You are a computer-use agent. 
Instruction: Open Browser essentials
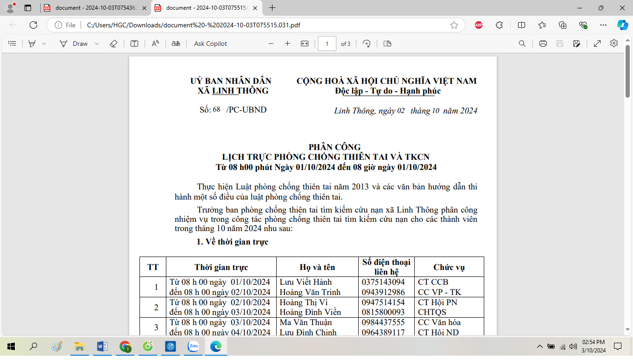[583, 25]
